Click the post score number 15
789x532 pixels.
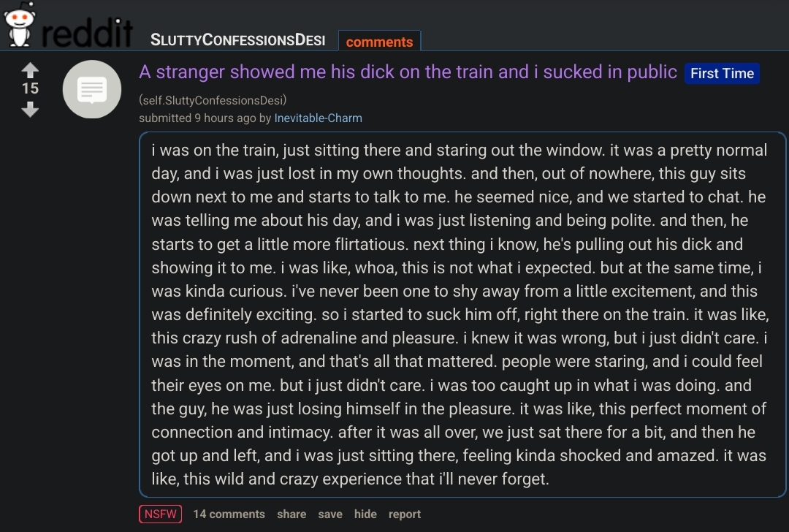[30, 88]
